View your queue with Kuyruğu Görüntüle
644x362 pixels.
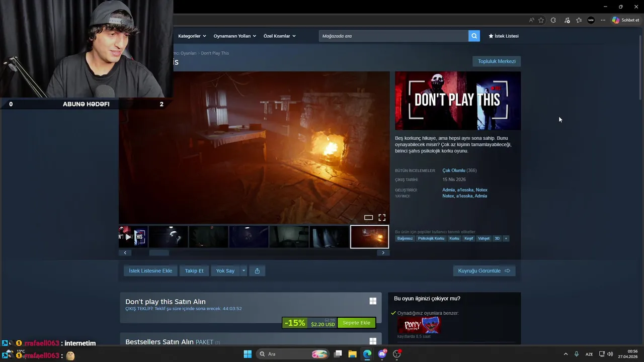[484, 270]
